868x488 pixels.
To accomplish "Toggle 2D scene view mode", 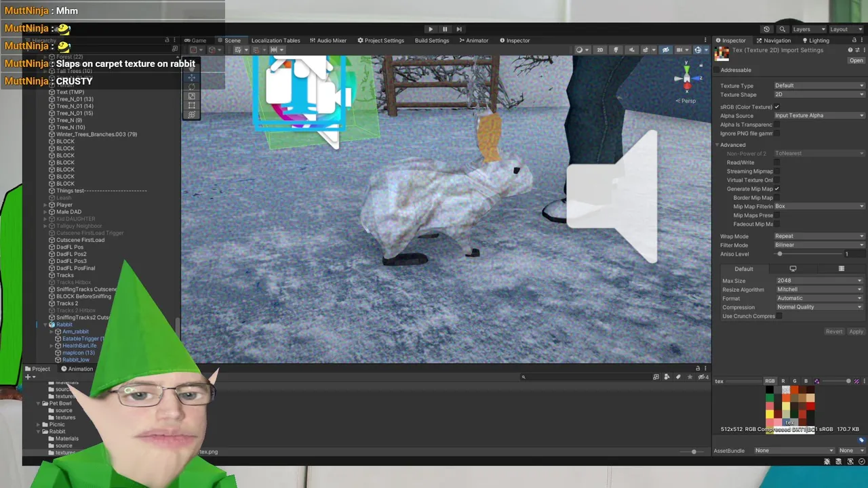I will coord(599,50).
